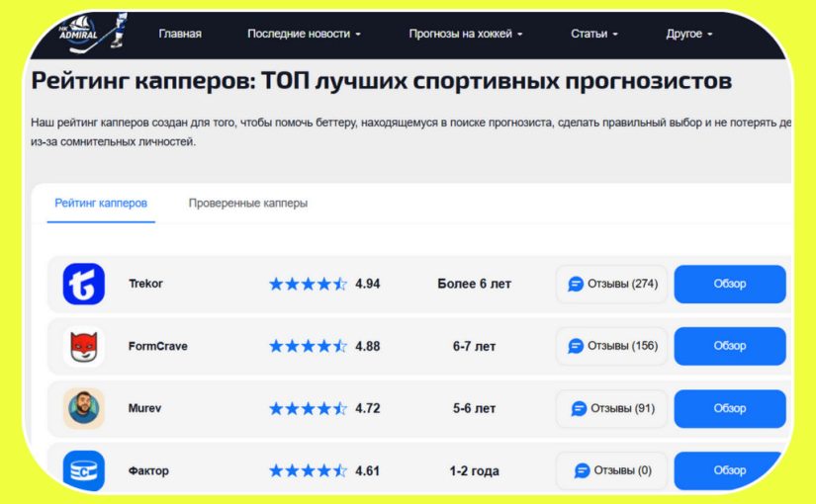
Task: Click the star rating in Murev row
Action: tap(308, 409)
